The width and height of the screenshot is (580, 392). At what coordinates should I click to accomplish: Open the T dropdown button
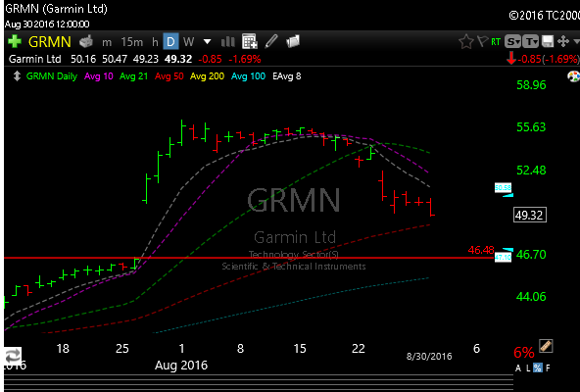[x=531, y=41]
